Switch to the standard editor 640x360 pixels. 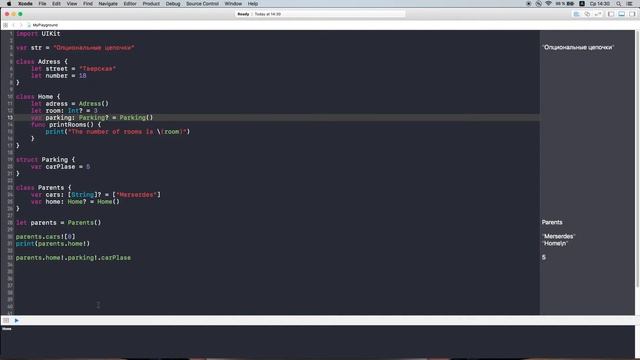[x=576, y=14]
